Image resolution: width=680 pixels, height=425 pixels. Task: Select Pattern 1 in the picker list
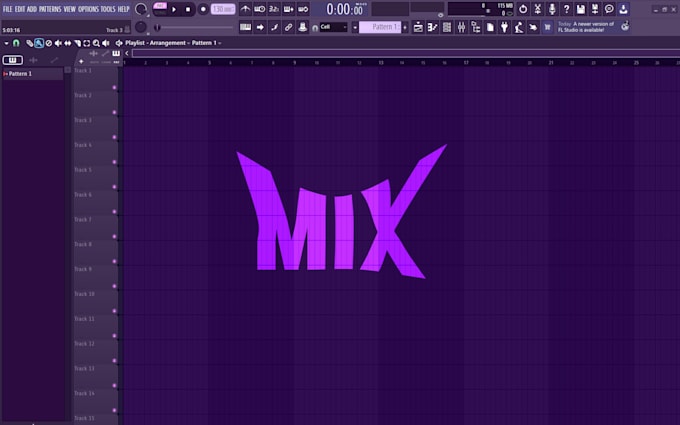(33, 74)
